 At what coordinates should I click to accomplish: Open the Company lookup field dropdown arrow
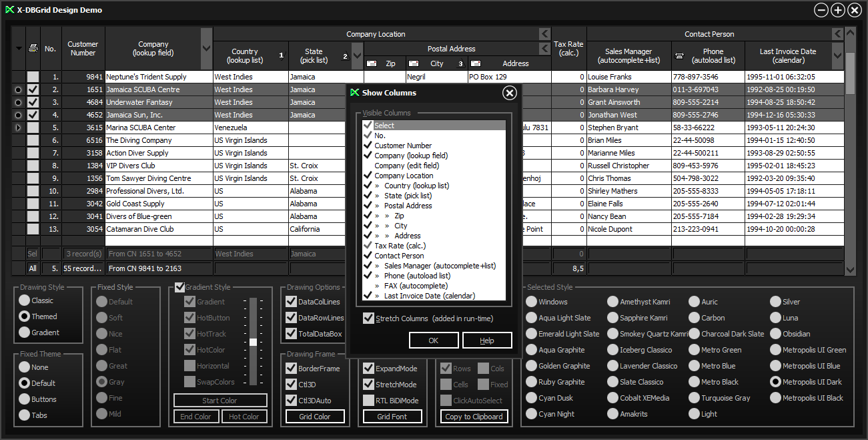tap(206, 49)
